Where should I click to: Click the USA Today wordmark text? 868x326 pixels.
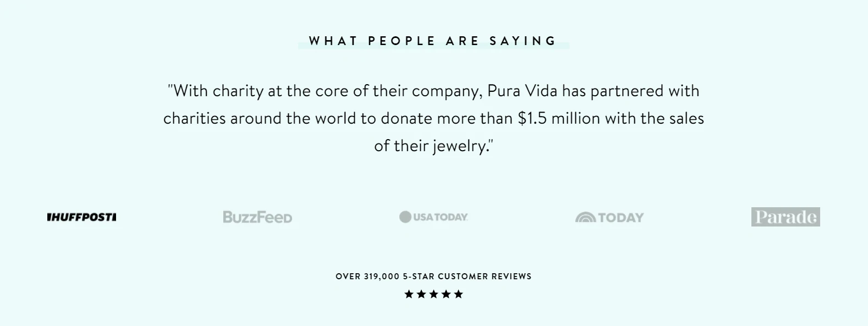440,217
